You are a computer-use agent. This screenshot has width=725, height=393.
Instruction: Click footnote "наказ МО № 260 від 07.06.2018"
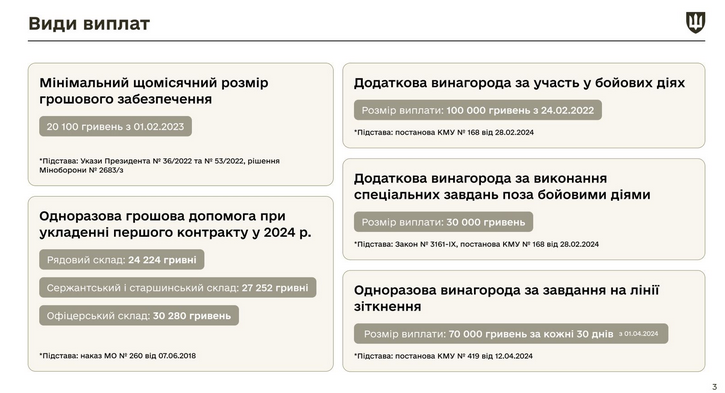tap(117, 356)
